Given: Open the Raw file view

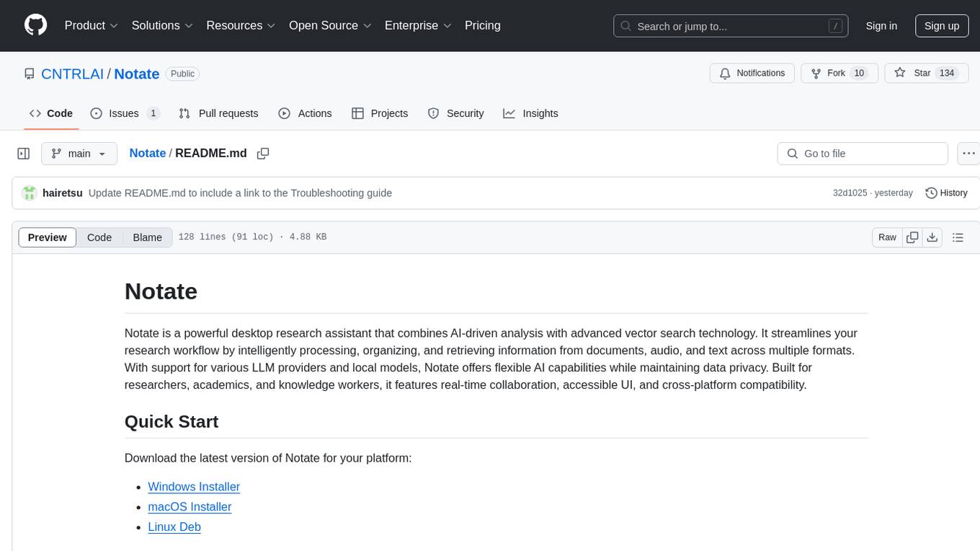Looking at the screenshot, I should point(887,237).
